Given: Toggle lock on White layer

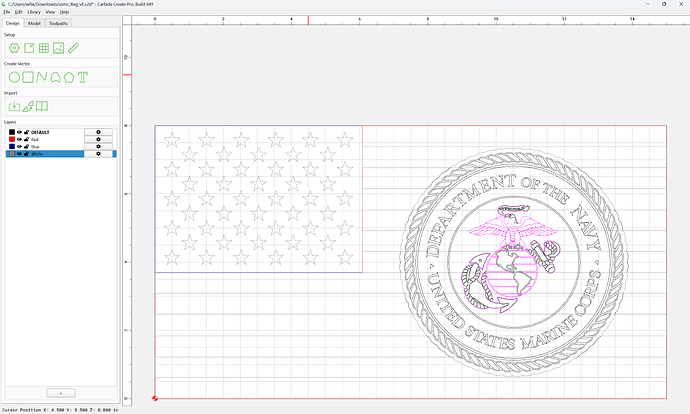Looking at the screenshot, I should point(26,154).
